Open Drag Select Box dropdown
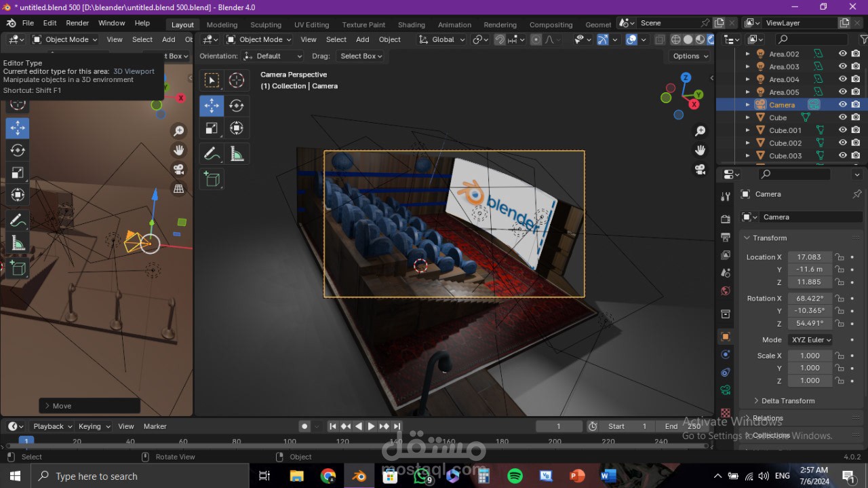Image resolution: width=868 pixels, height=488 pixels. pyautogui.click(x=360, y=56)
